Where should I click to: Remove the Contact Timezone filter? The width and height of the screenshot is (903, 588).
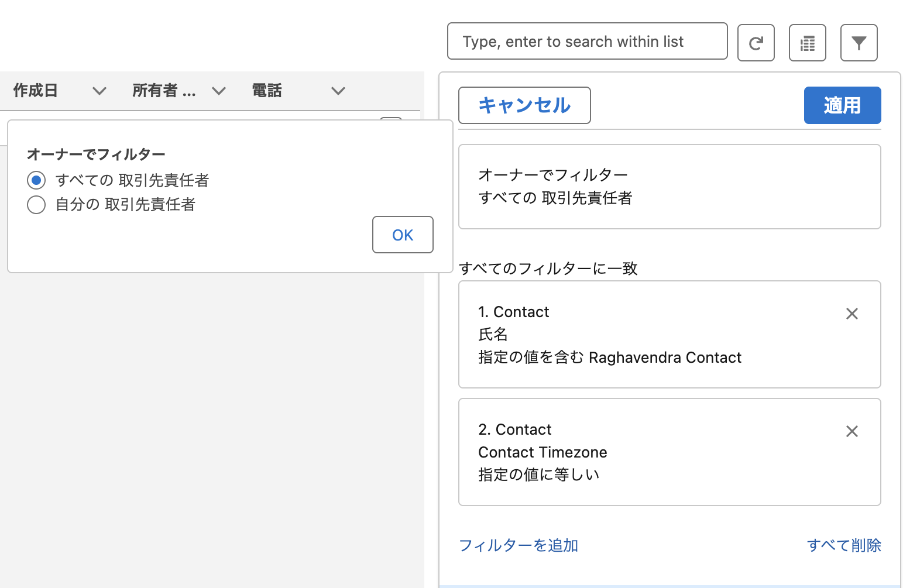pos(852,431)
